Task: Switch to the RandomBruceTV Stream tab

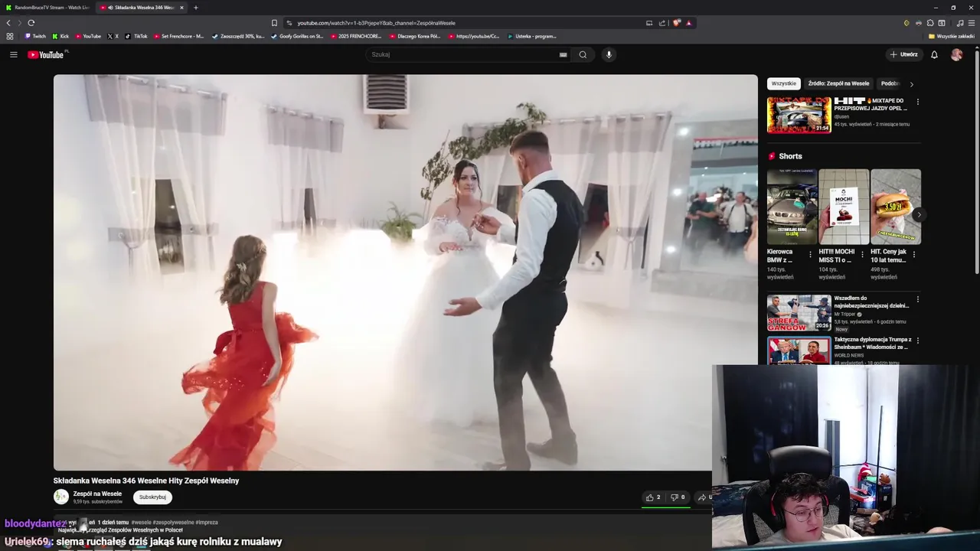Action: (x=47, y=8)
